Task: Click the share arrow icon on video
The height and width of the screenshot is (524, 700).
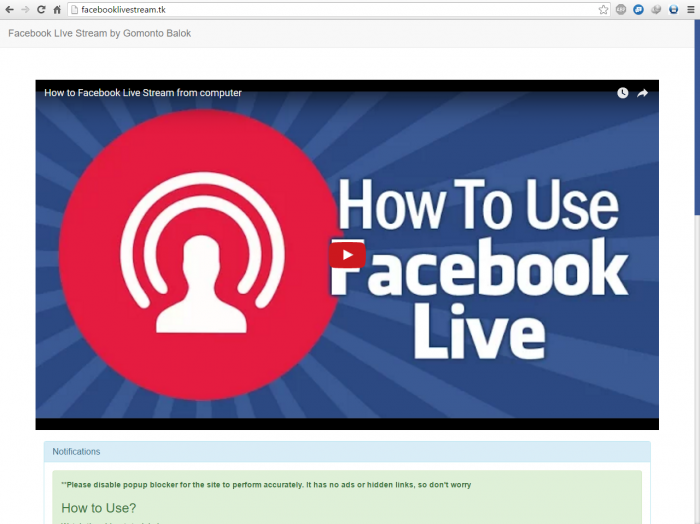Action: 642,93
